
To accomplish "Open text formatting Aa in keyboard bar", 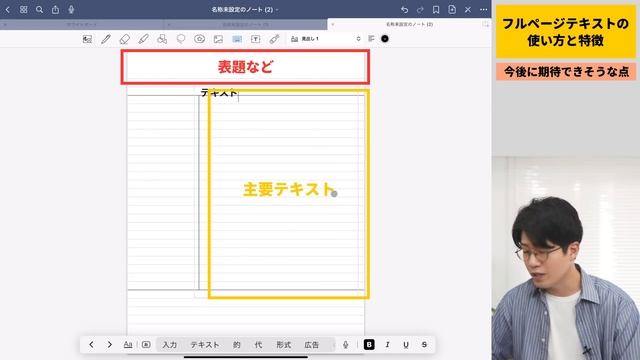I will 128,344.
